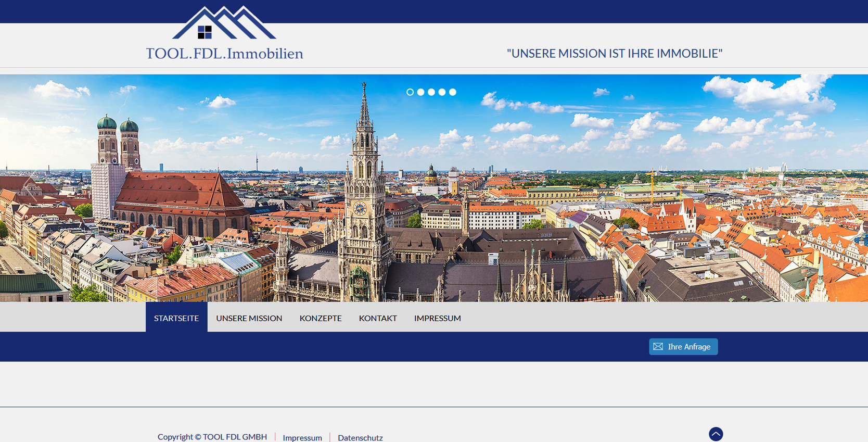The height and width of the screenshot is (442, 868).
Task: Open the Datenschutz footer link
Action: [x=360, y=437]
